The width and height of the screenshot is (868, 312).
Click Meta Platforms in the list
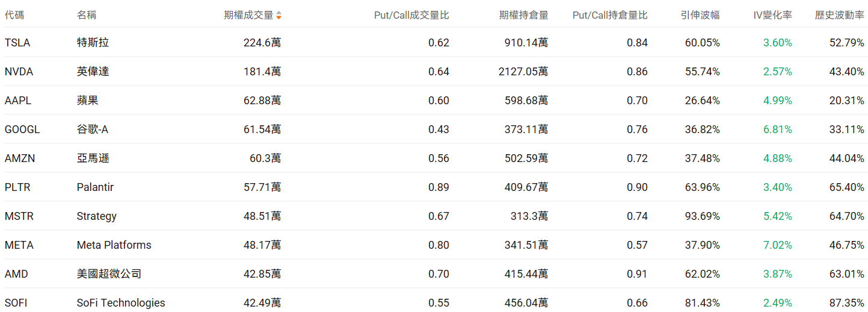tap(114, 245)
